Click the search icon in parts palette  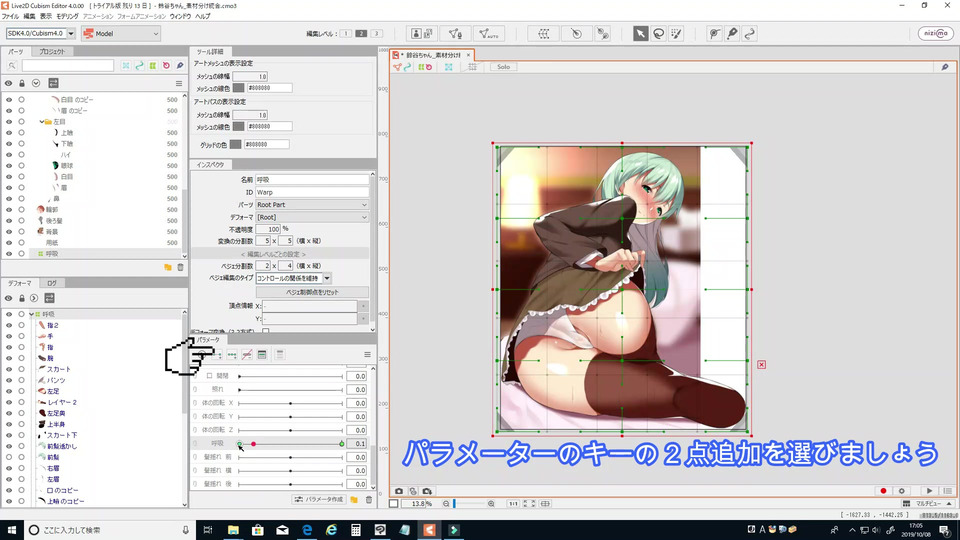point(12,66)
